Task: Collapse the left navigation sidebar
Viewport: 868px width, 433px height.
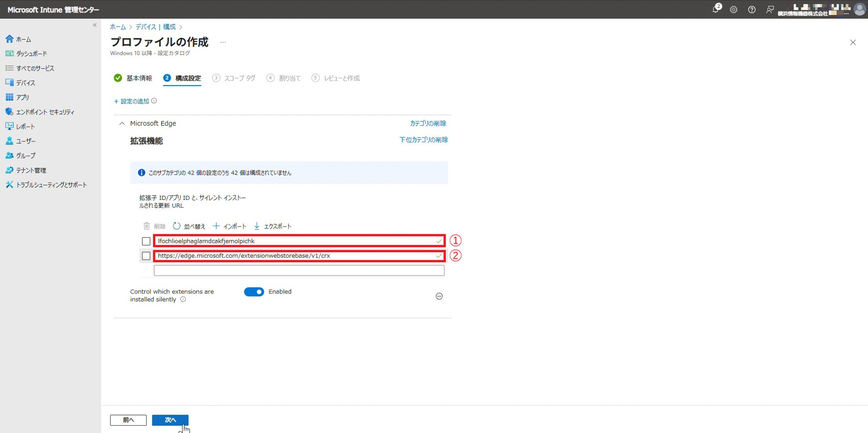Action: tap(94, 25)
